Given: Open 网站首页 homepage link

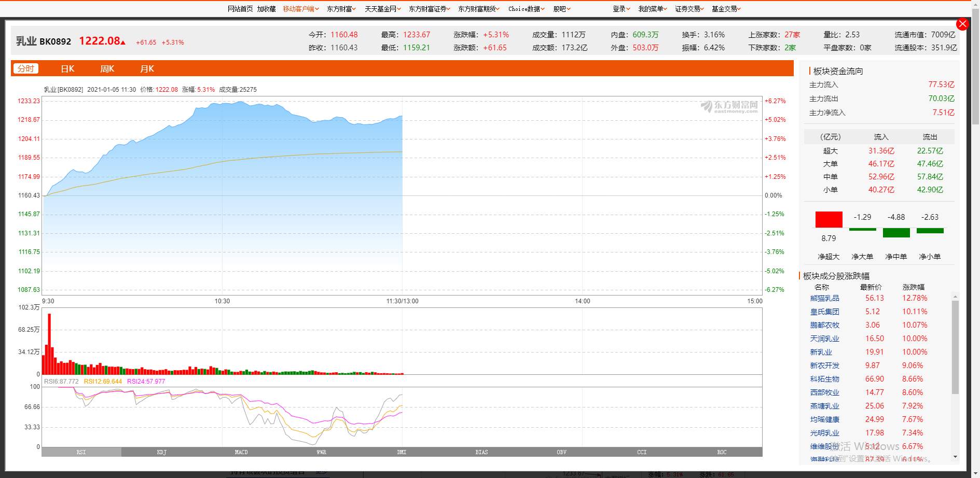Looking at the screenshot, I should (240, 9).
